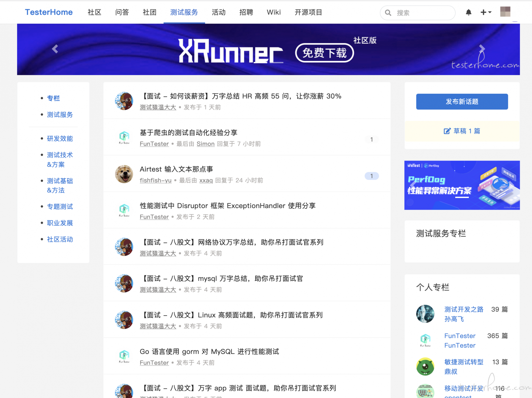Click FunTester avatar on gorm post
The image size is (532, 398).
click(x=124, y=356)
